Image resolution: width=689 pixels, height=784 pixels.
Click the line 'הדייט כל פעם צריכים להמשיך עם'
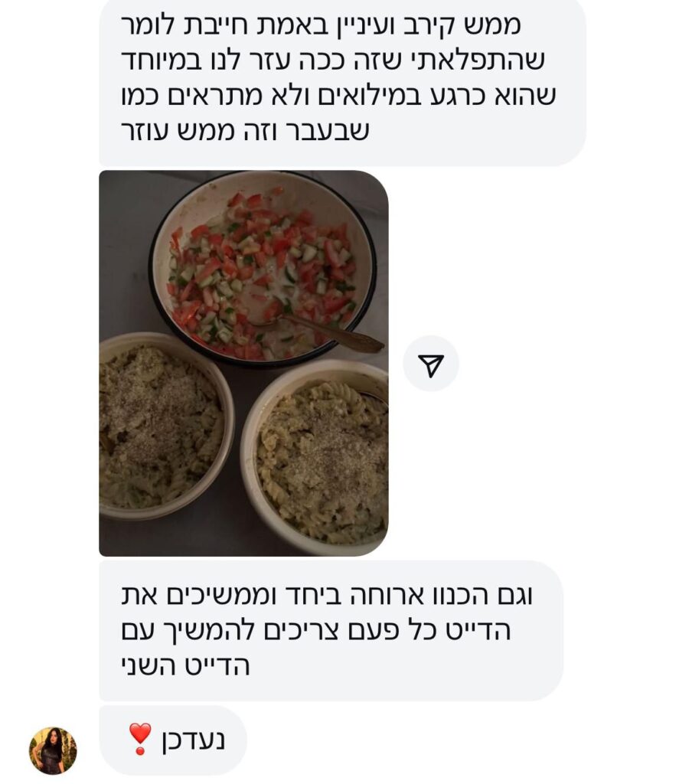(x=316, y=631)
